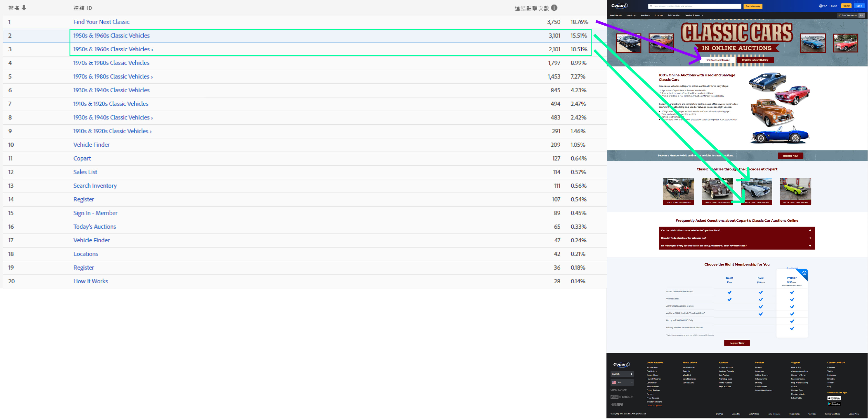Click Register Now in the Become a Member bar
The image size is (868, 419).
click(x=790, y=156)
